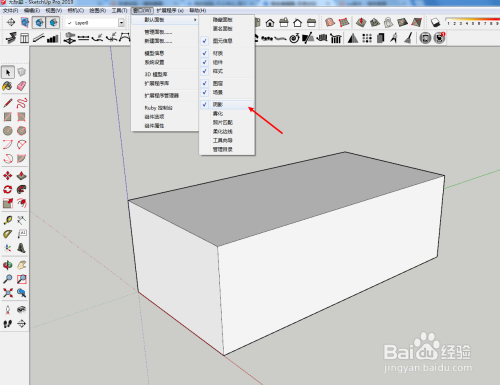
Task: Activate the Tape Measure tool
Action: (8, 220)
